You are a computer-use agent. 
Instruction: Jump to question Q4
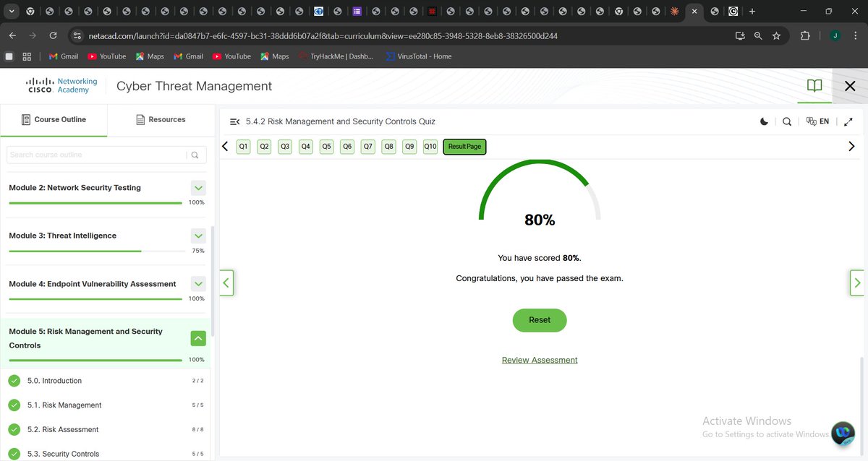pos(306,147)
